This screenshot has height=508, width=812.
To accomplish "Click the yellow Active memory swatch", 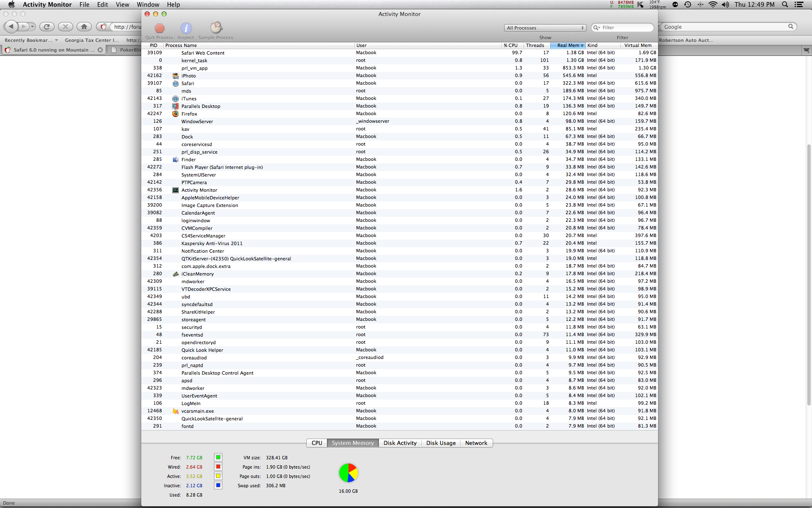I will pos(218,476).
